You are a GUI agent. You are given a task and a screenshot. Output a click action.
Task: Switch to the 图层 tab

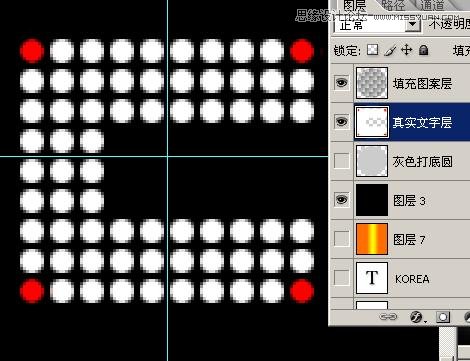coord(355,5)
